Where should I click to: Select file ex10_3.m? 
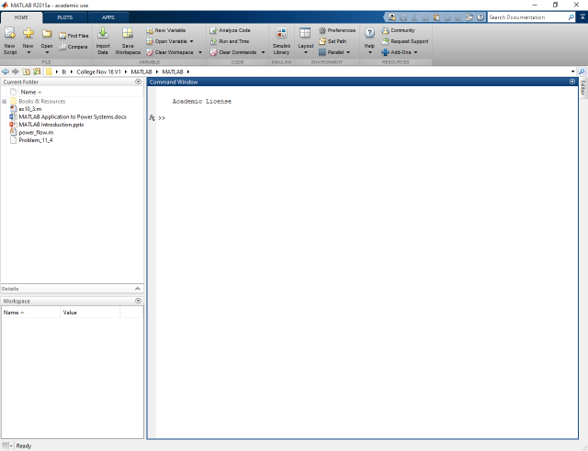(x=30, y=109)
